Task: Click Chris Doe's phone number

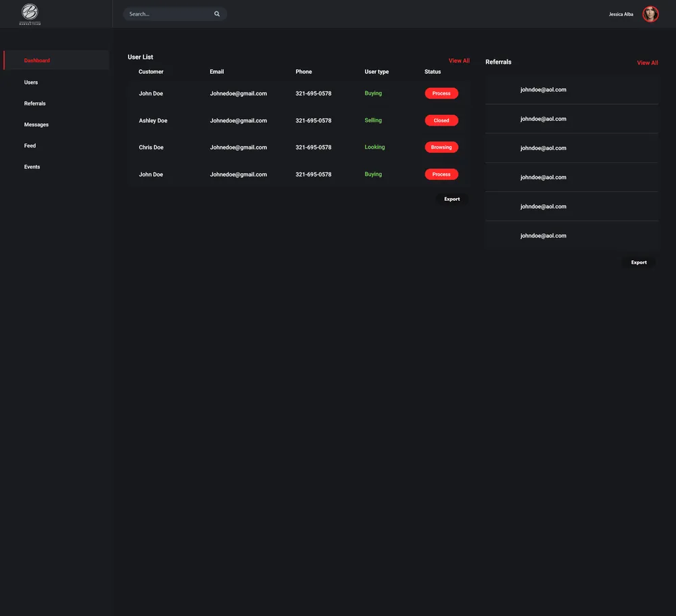Action: [314, 147]
